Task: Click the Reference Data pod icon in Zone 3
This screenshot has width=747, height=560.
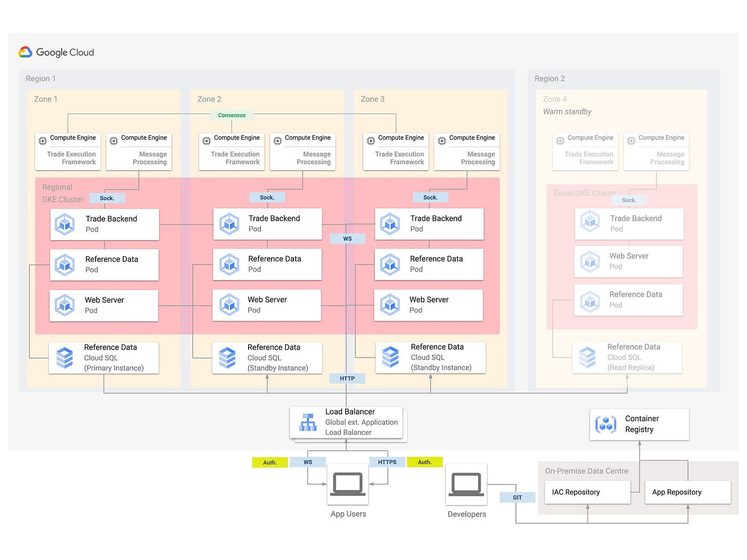Action: (x=390, y=264)
